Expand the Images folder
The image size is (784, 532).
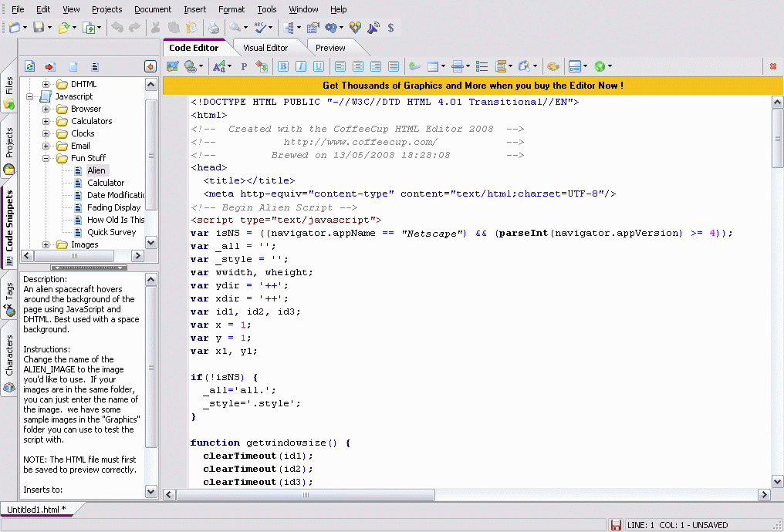click(46, 244)
